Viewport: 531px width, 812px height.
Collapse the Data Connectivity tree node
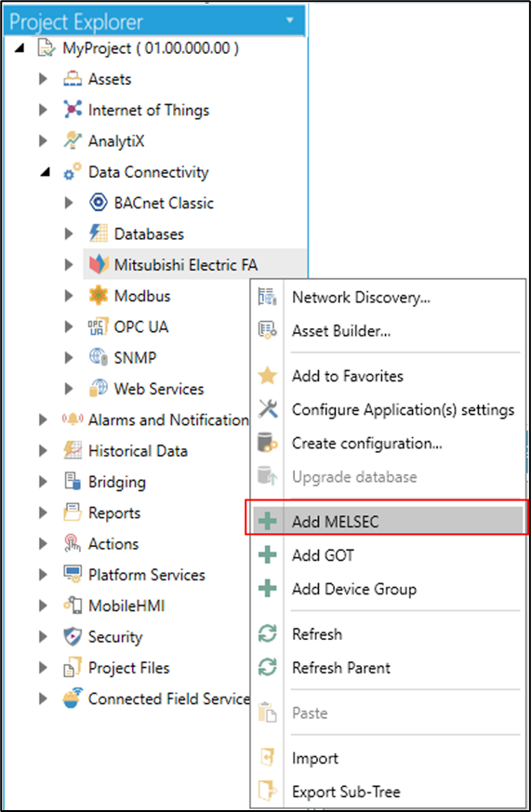pyautogui.click(x=46, y=172)
